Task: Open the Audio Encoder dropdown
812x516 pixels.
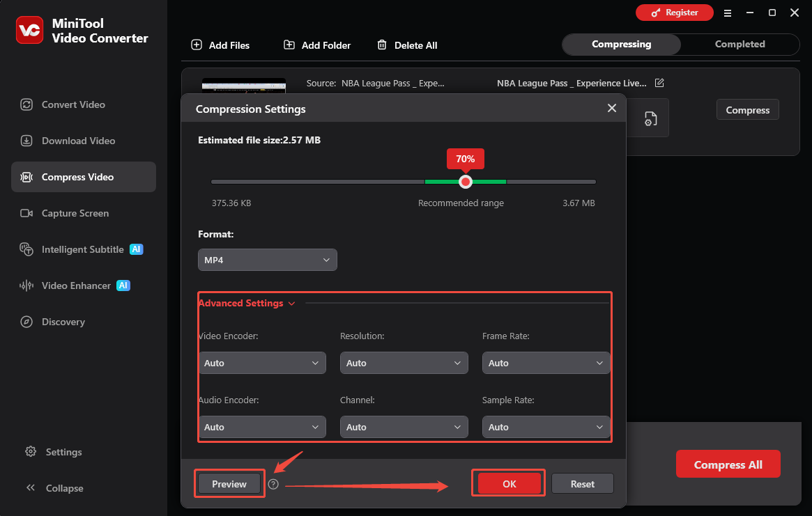Action: coord(262,427)
